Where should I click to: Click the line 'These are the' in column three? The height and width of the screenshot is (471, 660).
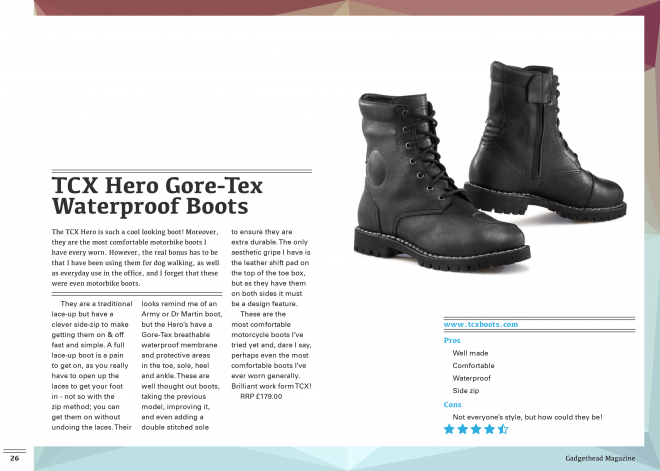coord(263,314)
